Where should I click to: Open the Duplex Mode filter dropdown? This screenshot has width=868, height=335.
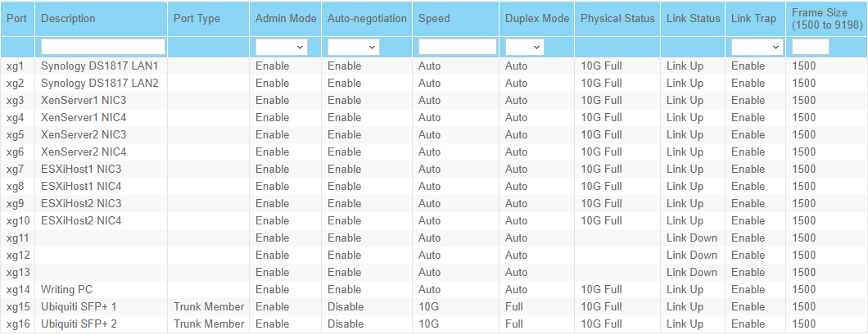524,48
